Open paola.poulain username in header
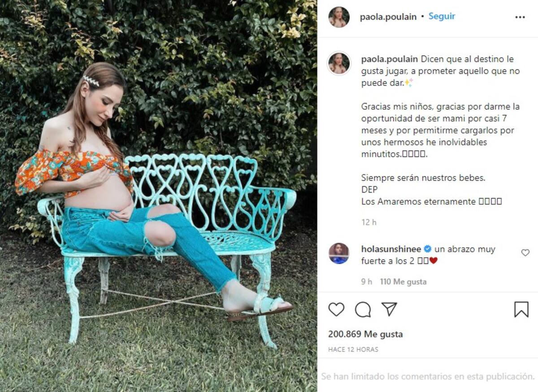Viewport: 538px width, 392px height. (x=388, y=17)
